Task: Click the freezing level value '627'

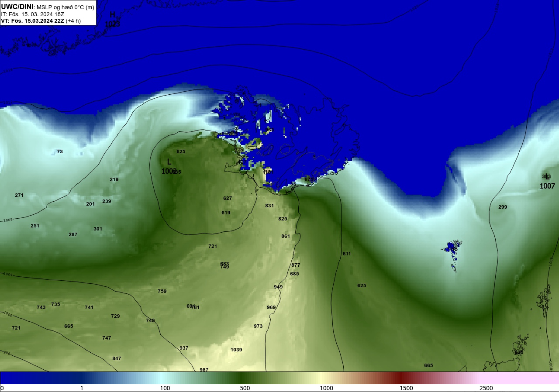Action: pos(228,198)
